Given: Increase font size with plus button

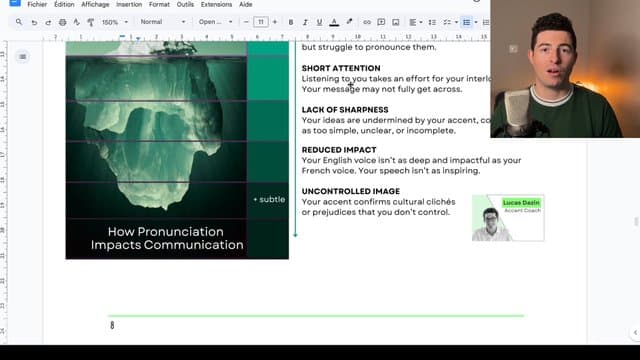Looking at the screenshot, I should (275, 22).
